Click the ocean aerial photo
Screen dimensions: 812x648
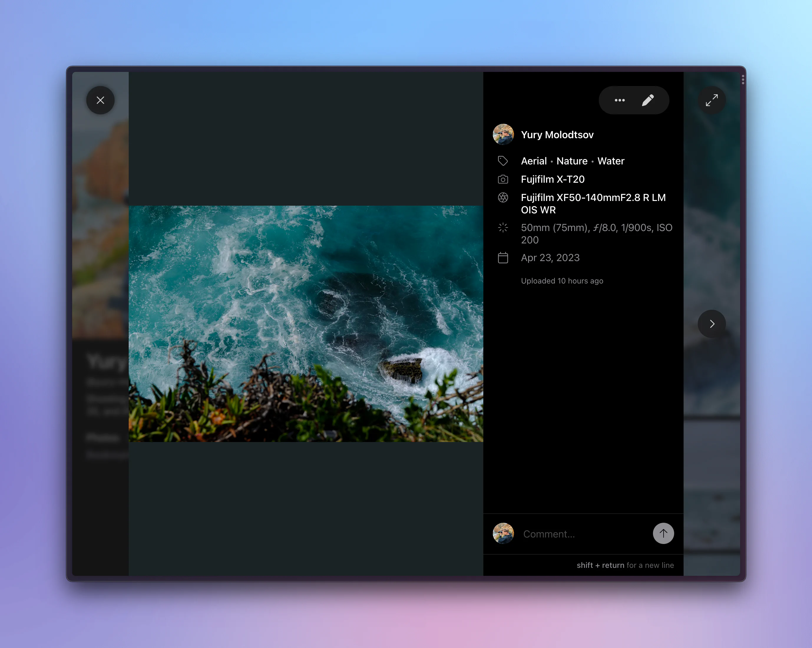coord(306,324)
